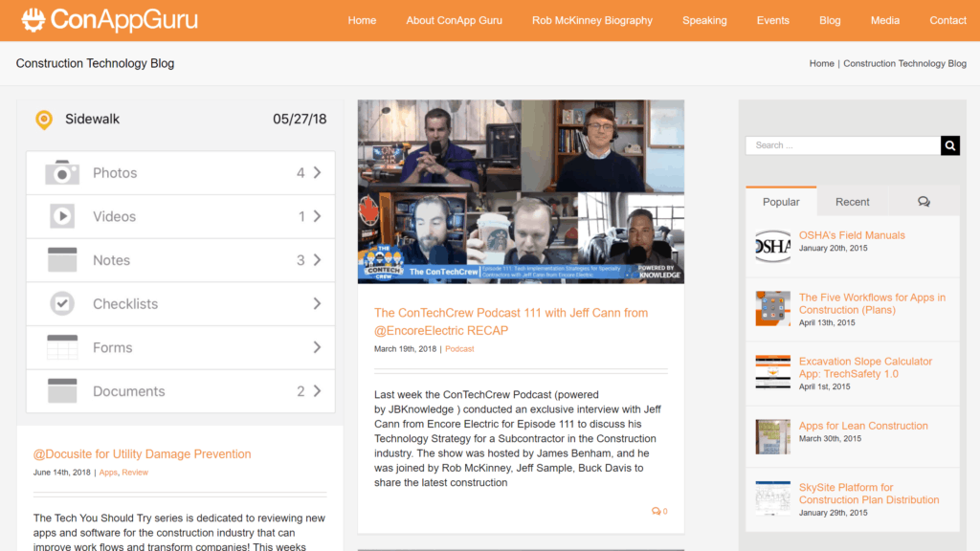
Task: Open About ConApp Guru page
Action: click(454, 21)
